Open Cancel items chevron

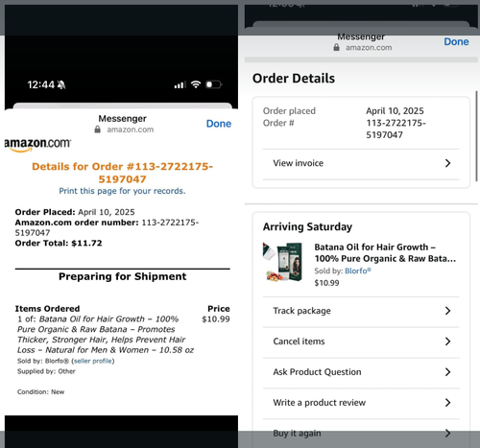[448, 342]
